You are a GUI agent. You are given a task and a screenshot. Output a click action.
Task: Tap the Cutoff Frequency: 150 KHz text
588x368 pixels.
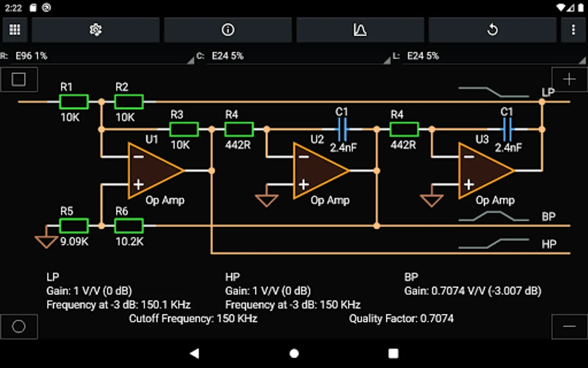pyautogui.click(x=193, y=319)
